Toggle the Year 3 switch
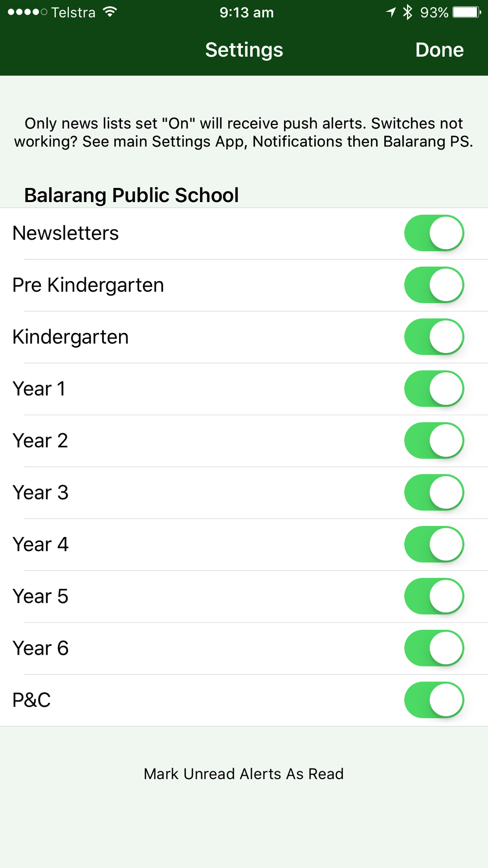Viewport: 488px width, 868px height. [x=434, y=493]
